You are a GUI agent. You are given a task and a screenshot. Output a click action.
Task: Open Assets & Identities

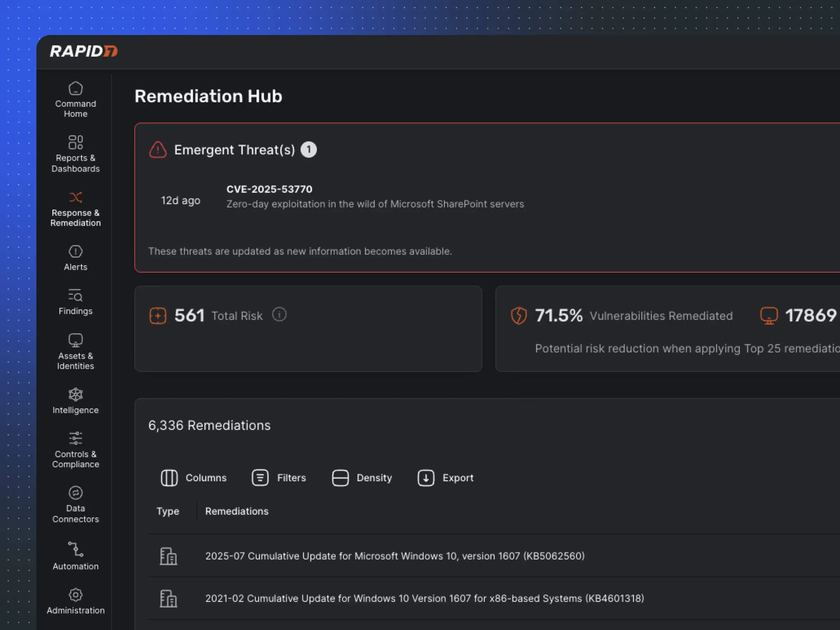click(75, 351)
